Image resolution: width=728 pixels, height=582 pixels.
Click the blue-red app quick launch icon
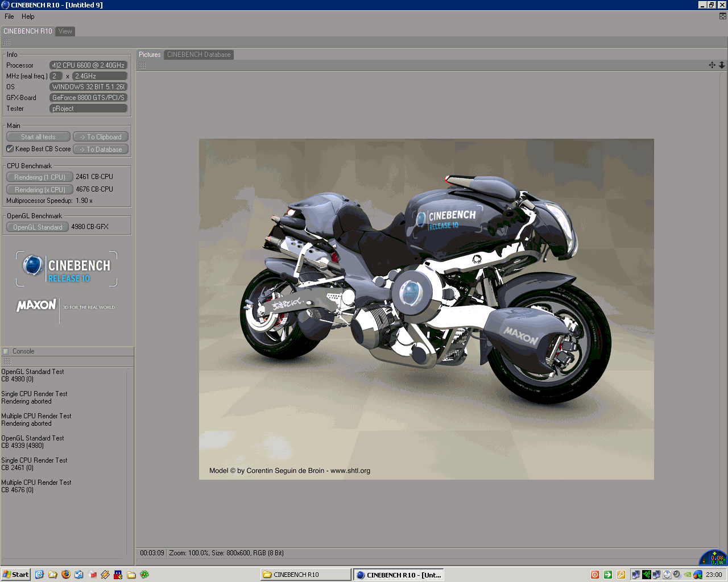(x=118, y=575)
